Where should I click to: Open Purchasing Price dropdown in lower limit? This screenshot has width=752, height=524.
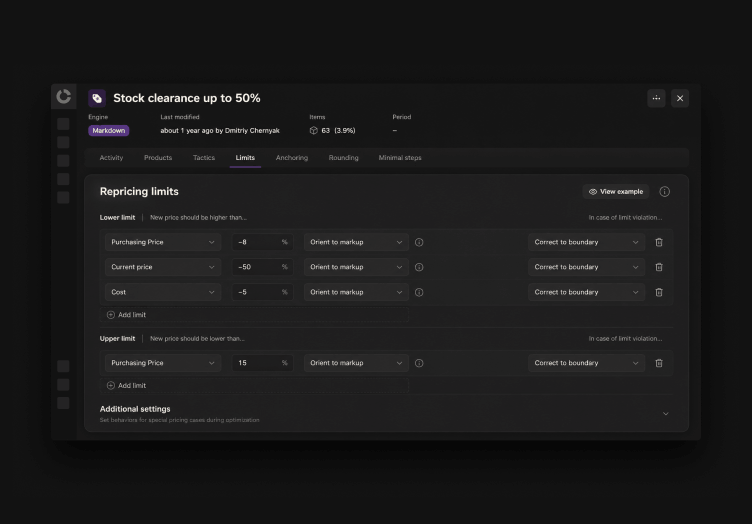[163, 243]
